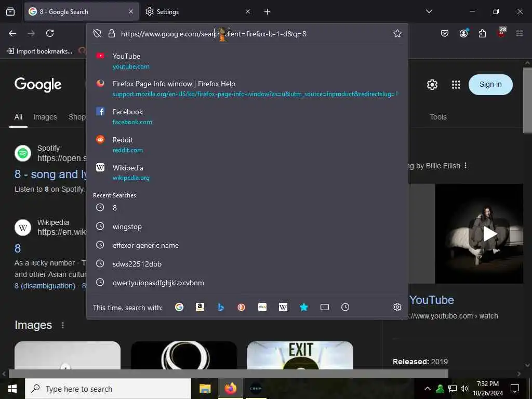Screen dimensions: 532x399
Task: Choose the Facebook suggestion
Action: pyautogui.click(x=247, y=117)
